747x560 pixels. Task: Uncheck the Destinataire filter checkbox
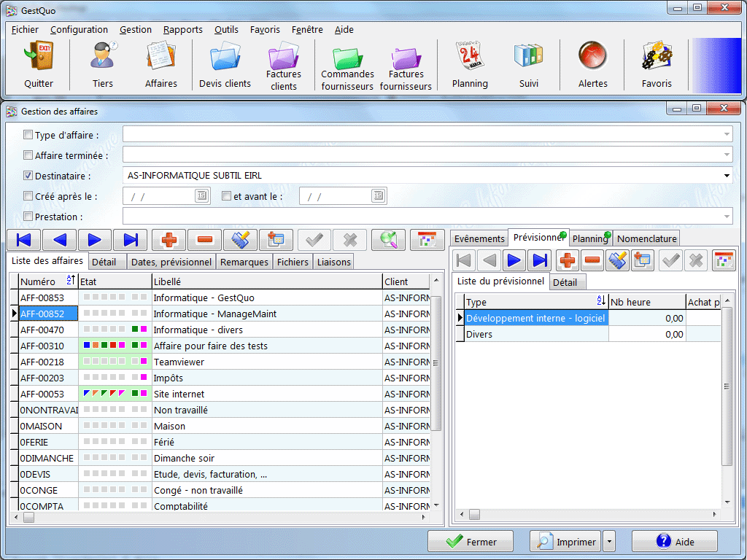point(28,176)
